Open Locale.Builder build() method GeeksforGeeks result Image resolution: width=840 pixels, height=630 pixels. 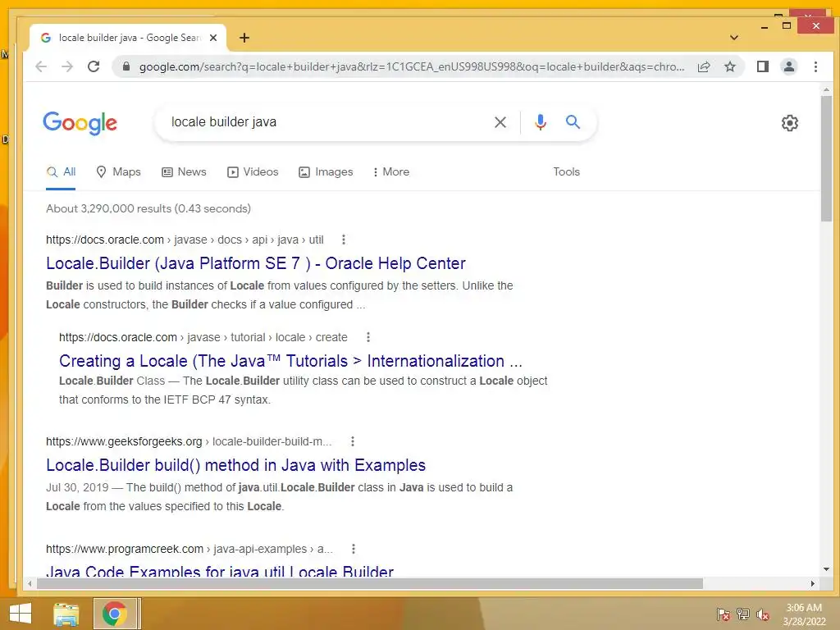tap(235, 465)
